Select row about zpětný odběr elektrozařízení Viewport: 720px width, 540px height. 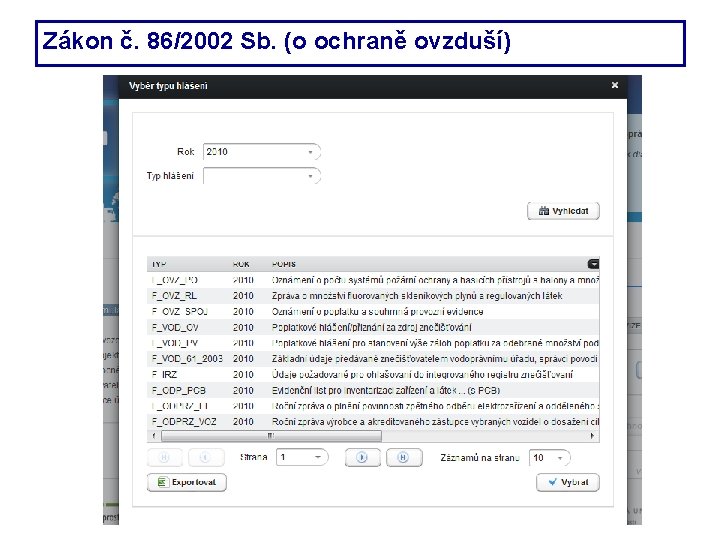coord(373,406)
